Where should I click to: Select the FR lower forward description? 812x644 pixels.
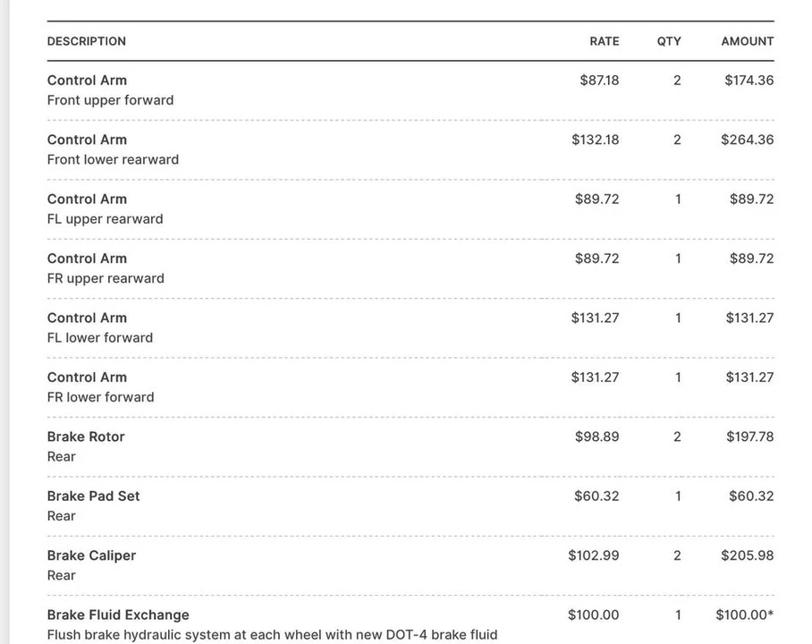pyautogui.click(x=100, y=397)
